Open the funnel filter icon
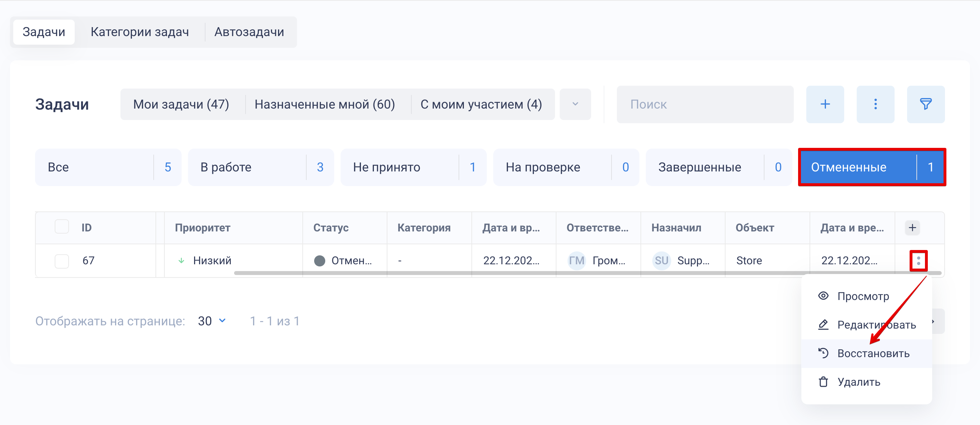This screenshot has height=425, width=980. [x=925, y=104]
